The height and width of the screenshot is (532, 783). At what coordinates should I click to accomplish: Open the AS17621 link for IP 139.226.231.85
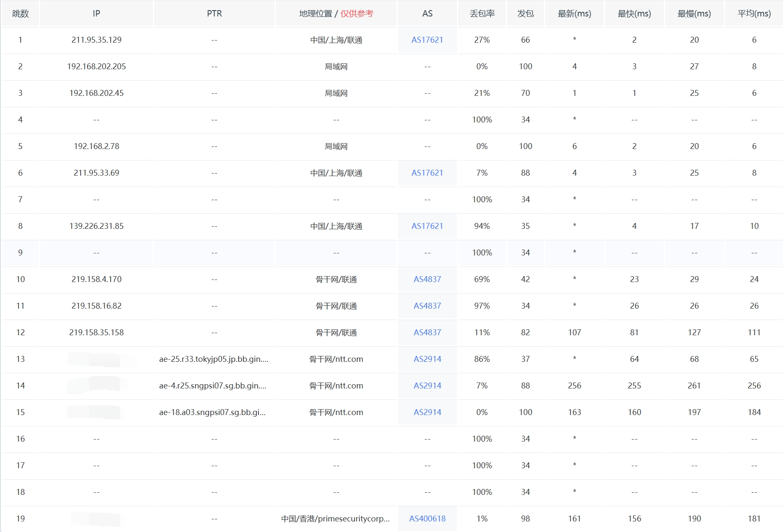click(x=427, y=226)
